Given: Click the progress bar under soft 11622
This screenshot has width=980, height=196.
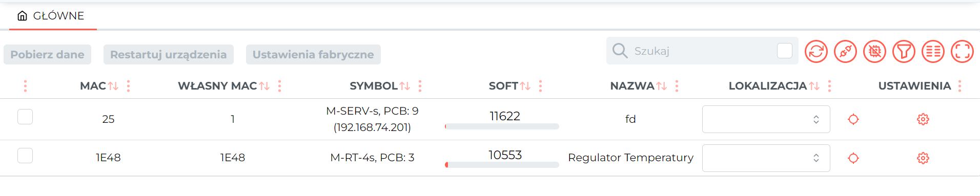Looking at the screenshot, I should 502,126.
